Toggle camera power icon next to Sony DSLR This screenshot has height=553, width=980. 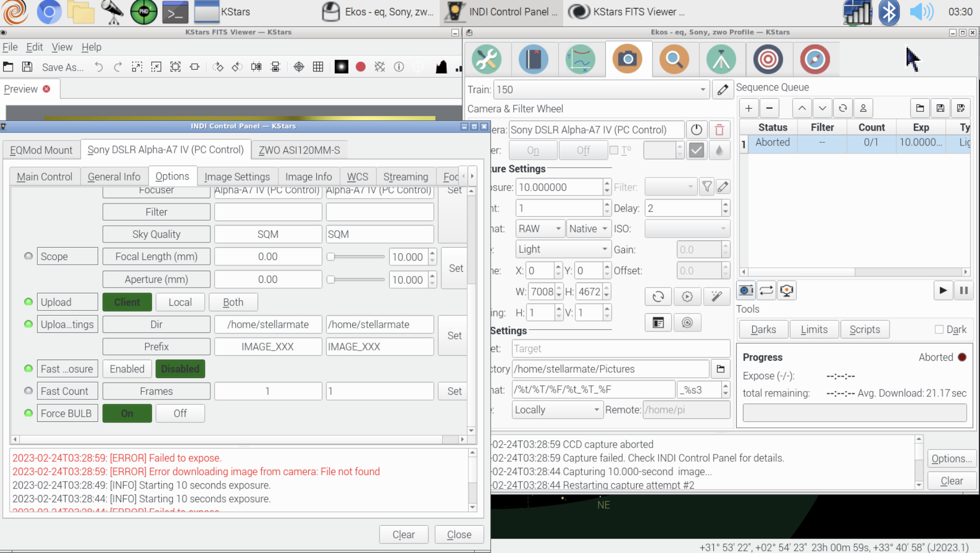pos(696,129)
